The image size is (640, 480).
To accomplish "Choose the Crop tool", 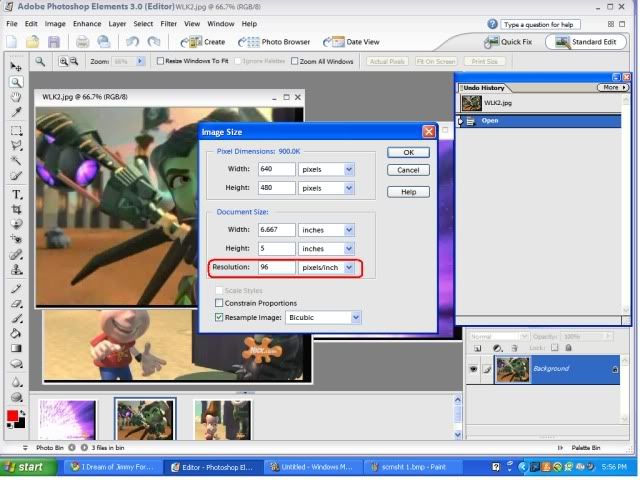I will point(17,210).
